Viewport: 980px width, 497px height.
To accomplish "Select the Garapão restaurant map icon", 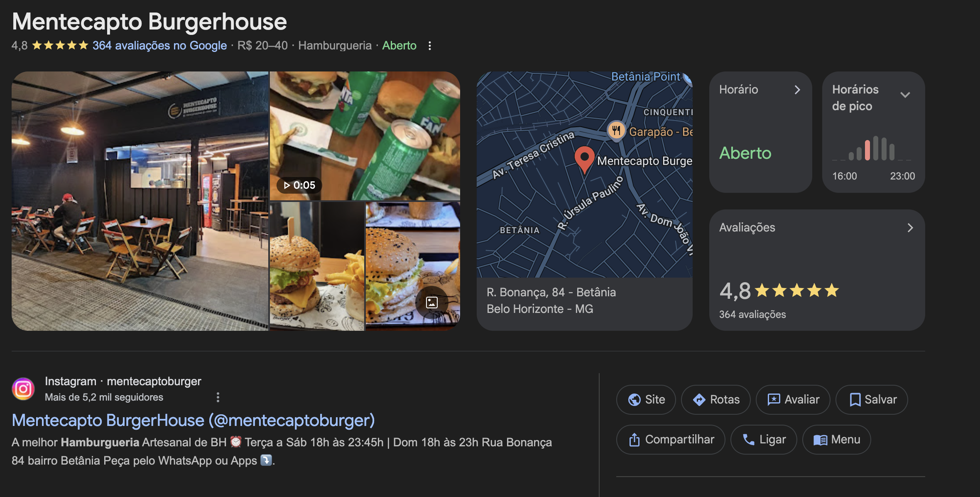I will pyautogui.click(x=616, y=130).
